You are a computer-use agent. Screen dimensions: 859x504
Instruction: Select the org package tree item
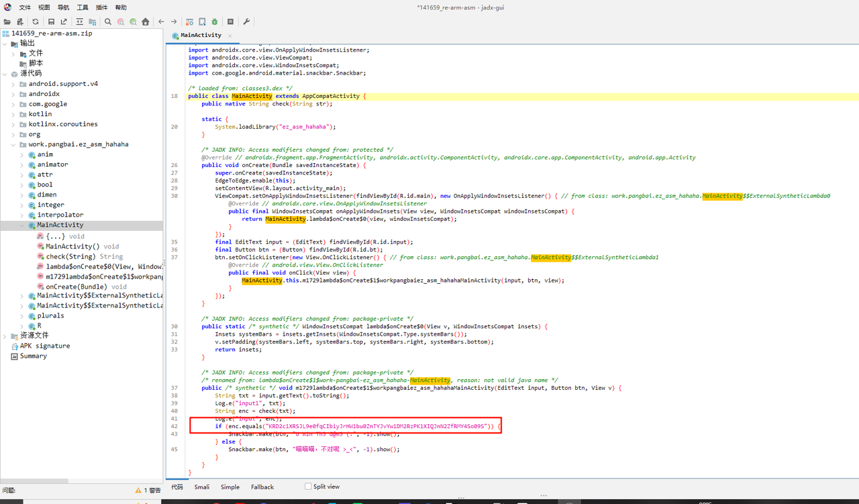30,134
